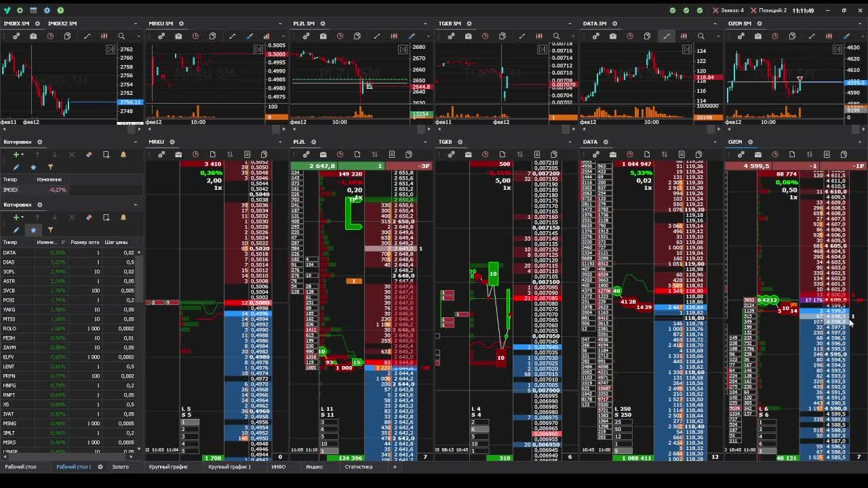The width and height of the screenshot is (868, 488).
Task: Cancel orders with the Заявок: 4 button
Action: point(728,10)
